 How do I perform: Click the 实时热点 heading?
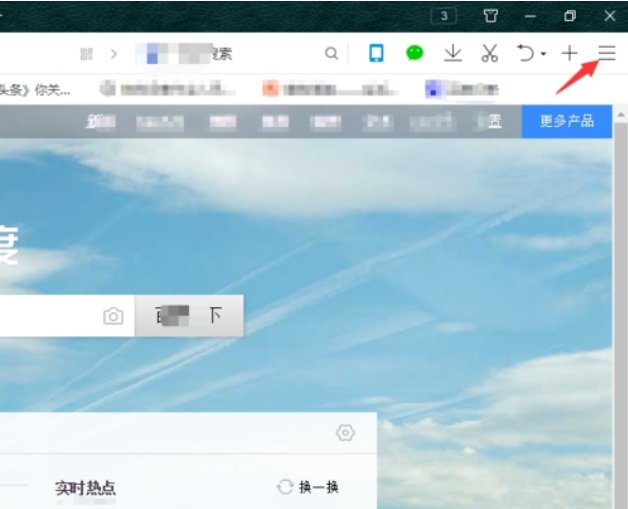coord(85,488)
